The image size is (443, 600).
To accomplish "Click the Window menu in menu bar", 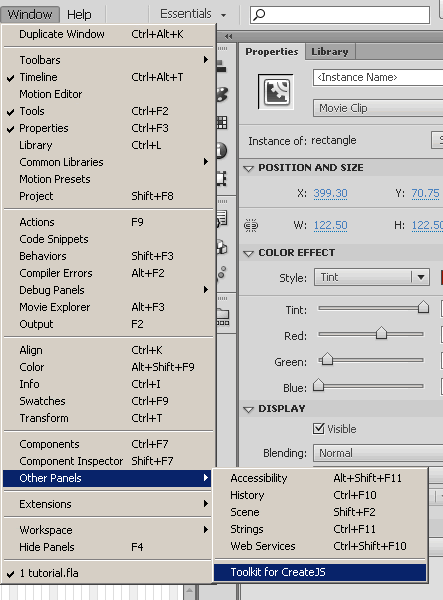I will [30, 15].
